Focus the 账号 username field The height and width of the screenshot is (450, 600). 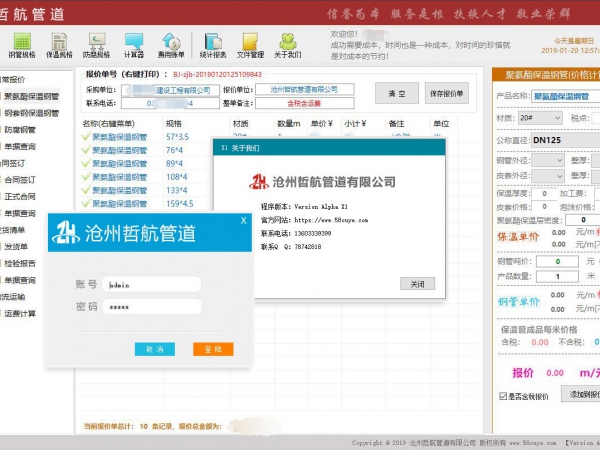[152, 284]
